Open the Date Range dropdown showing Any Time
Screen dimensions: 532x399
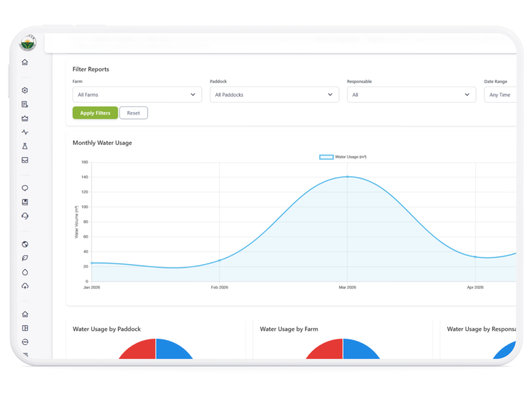pyautogui.click(x=500, y=95)
